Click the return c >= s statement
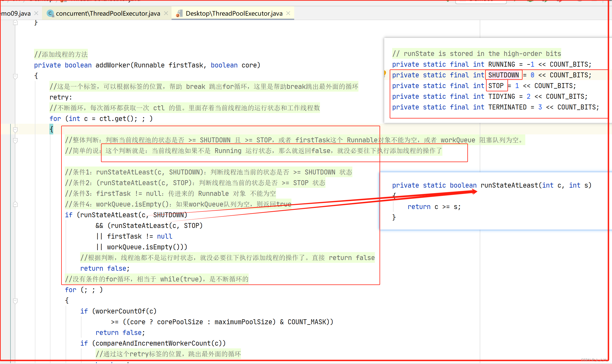Image resolution: width=612 pixels, height=364 pixels. coord(434,207)
